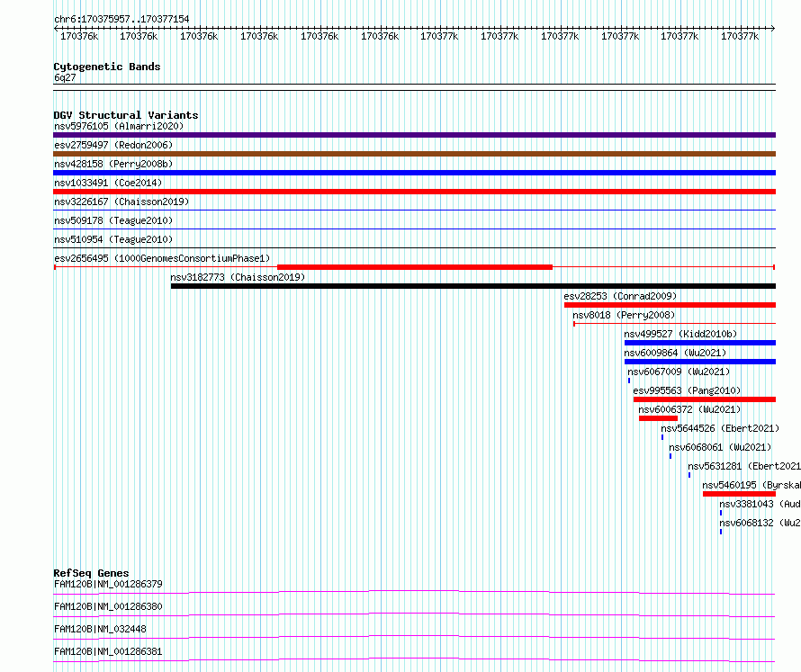Click the nsv509178 (Teague2010) label

pos(113,220)
